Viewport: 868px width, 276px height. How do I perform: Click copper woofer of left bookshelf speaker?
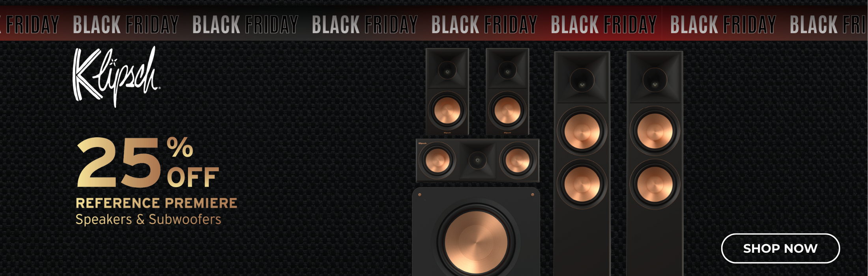coord(447,110)
